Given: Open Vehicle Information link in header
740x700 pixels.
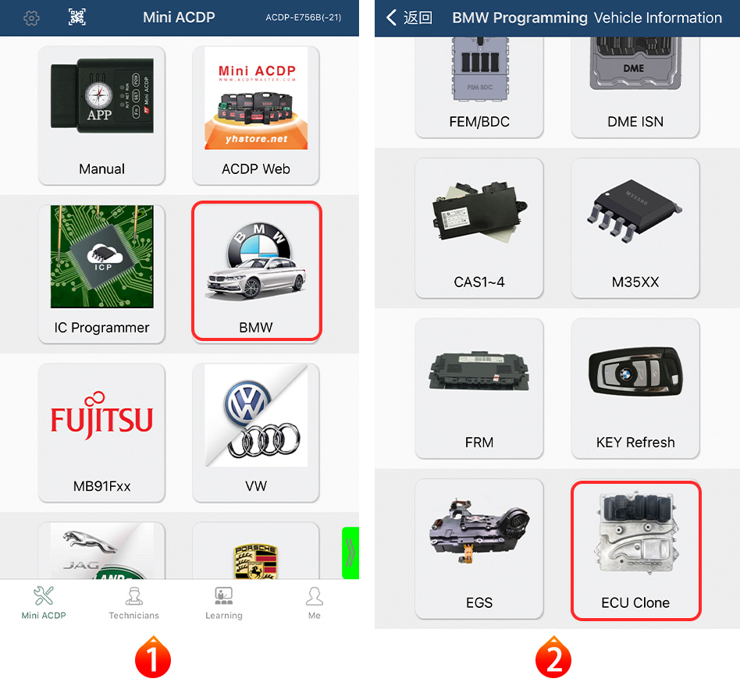Looking at the screenshot, I should point(658,18).
